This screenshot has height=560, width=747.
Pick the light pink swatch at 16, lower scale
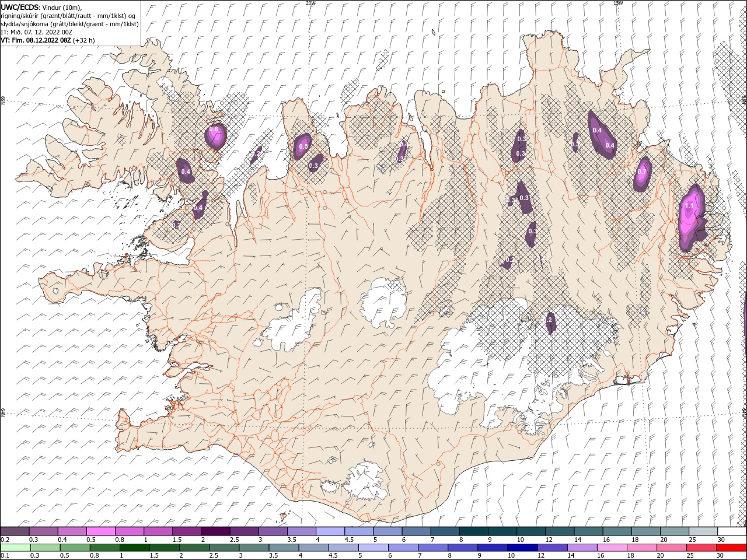coord(612,548)
